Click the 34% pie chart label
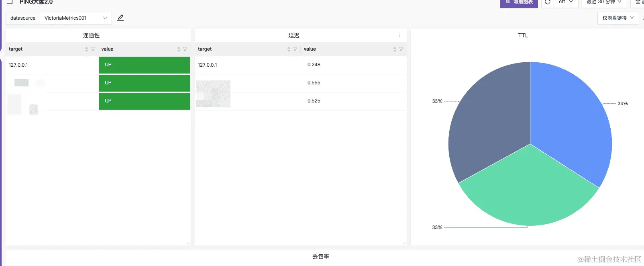 [623, 104]
